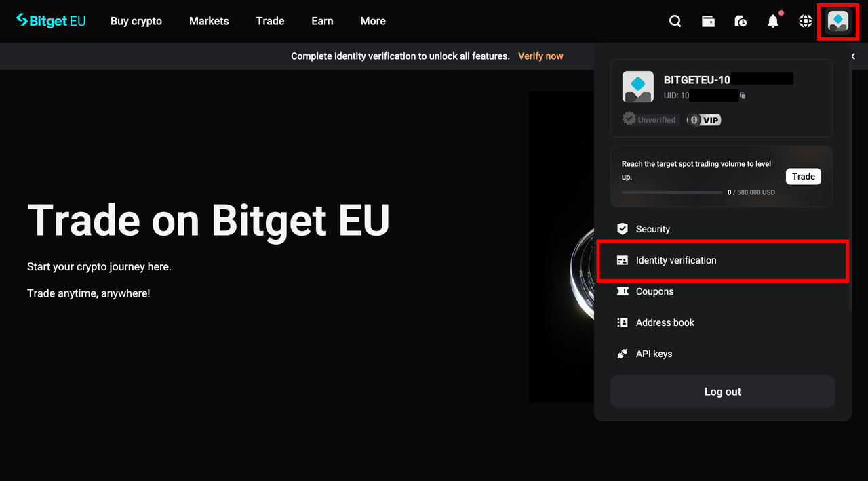The image size is (868, 481).
Task: Select Identity verification entry
Action: pyautogui.click(x=723, y=260)
